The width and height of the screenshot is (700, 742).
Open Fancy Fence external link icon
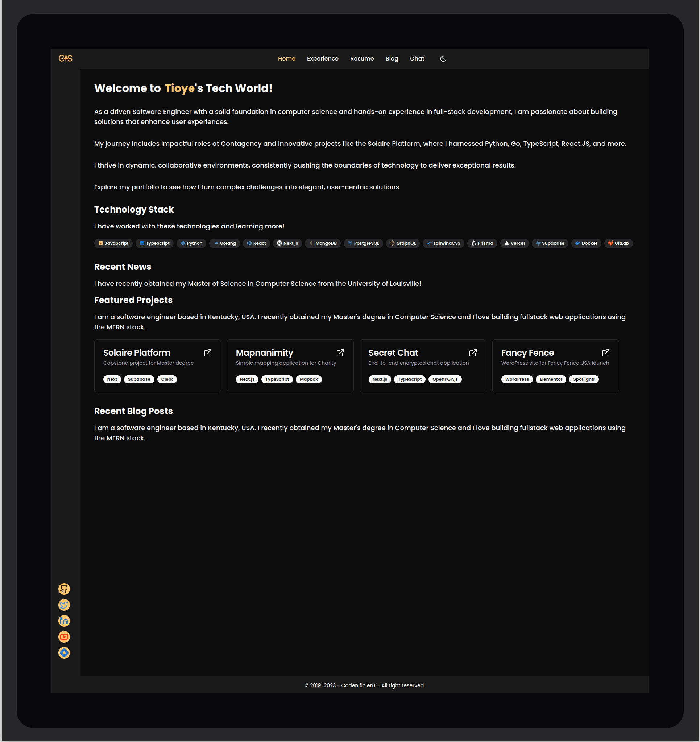pos(606,353)
